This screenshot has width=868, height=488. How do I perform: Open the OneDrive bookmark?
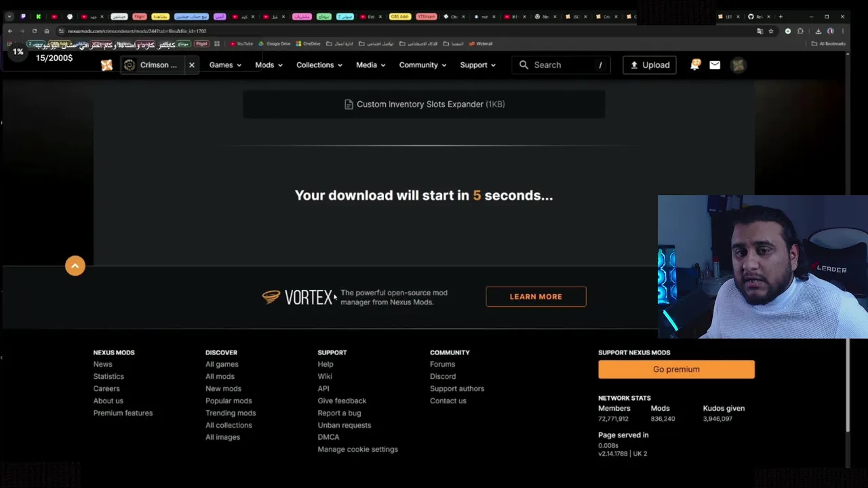click(309, 44)
